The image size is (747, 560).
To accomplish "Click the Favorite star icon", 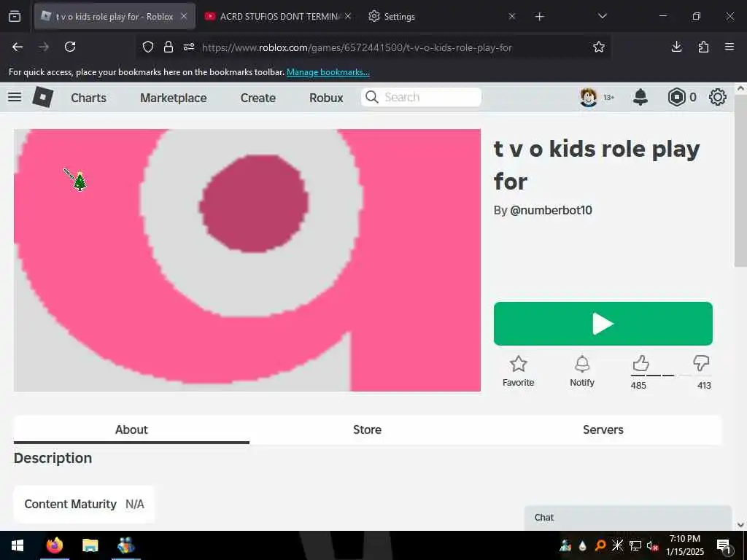I will [x=519, y=365].
